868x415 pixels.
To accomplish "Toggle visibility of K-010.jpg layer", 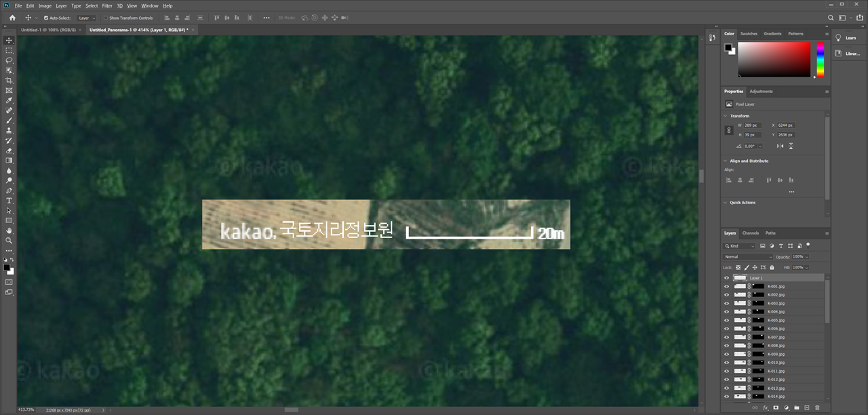I will pyautogui.click(x=726, y=363).
